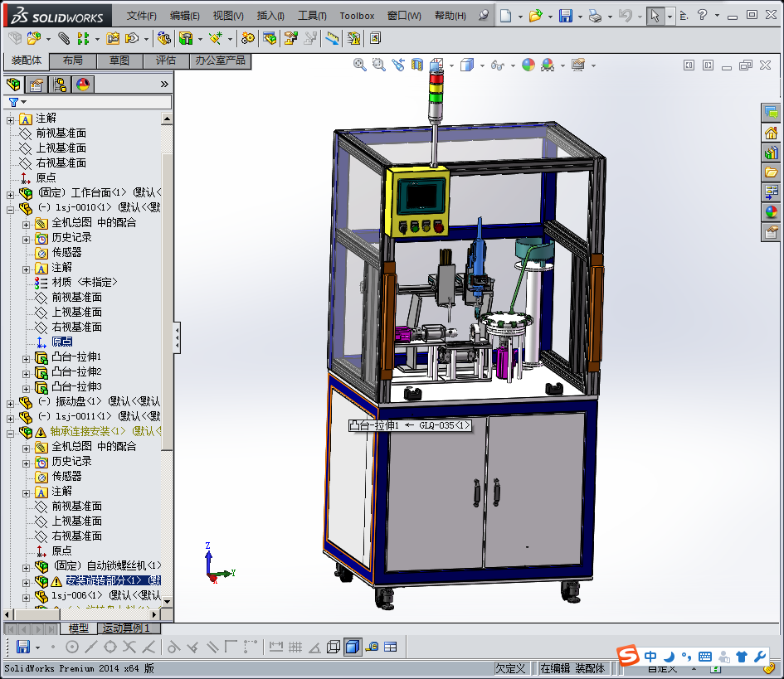Click the Undo icon
This screenshot has width=784, height=679.
[625, 16]
